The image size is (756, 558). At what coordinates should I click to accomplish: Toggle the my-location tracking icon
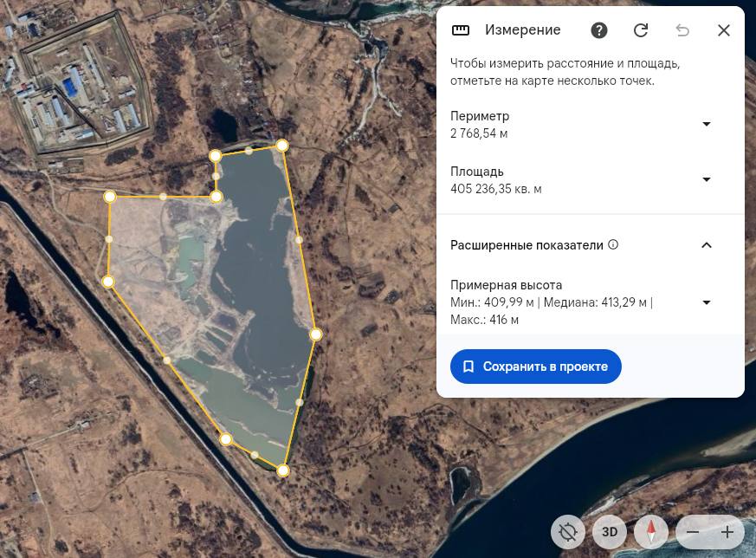568,532
